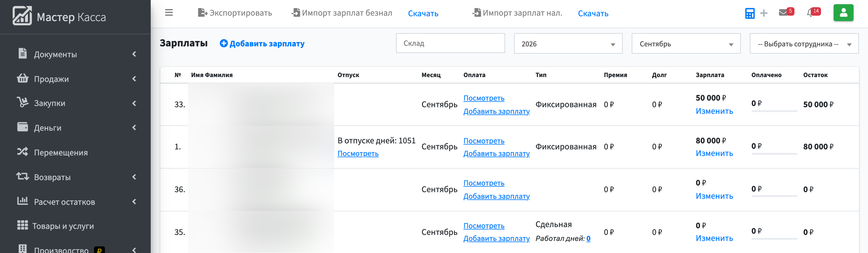The width and height of the screenshot is (868, 253).
Task: Open notifications bell with 14 badge
Action: click(813, 12)
